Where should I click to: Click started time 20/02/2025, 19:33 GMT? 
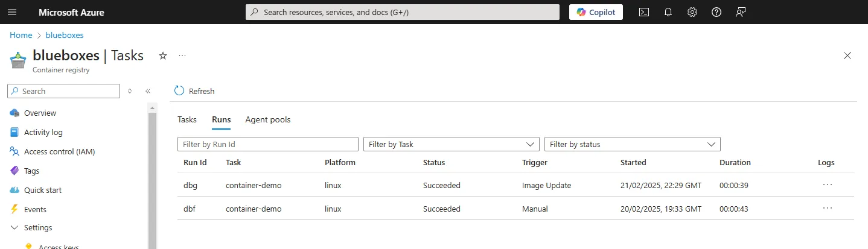(x=661, y=209)
